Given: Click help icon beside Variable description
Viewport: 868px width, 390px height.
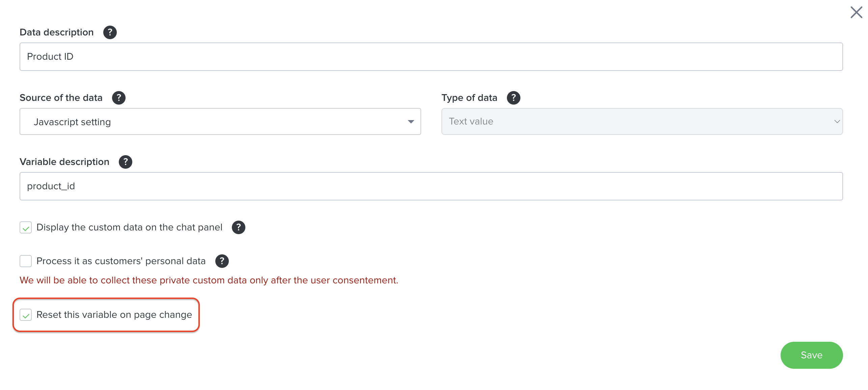Looking at the screenshot, I should pos(125,162).
